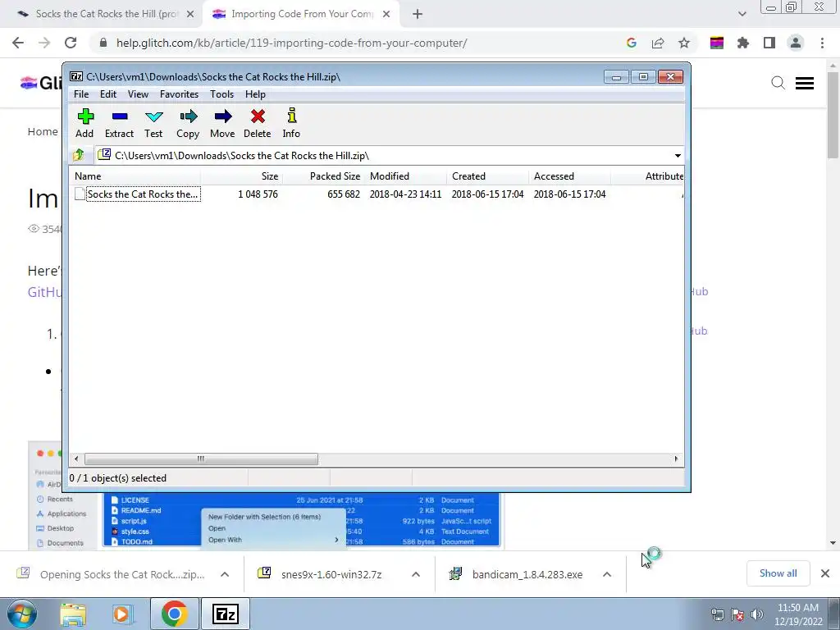Go up one folder level icon

(x=79, y=155)
